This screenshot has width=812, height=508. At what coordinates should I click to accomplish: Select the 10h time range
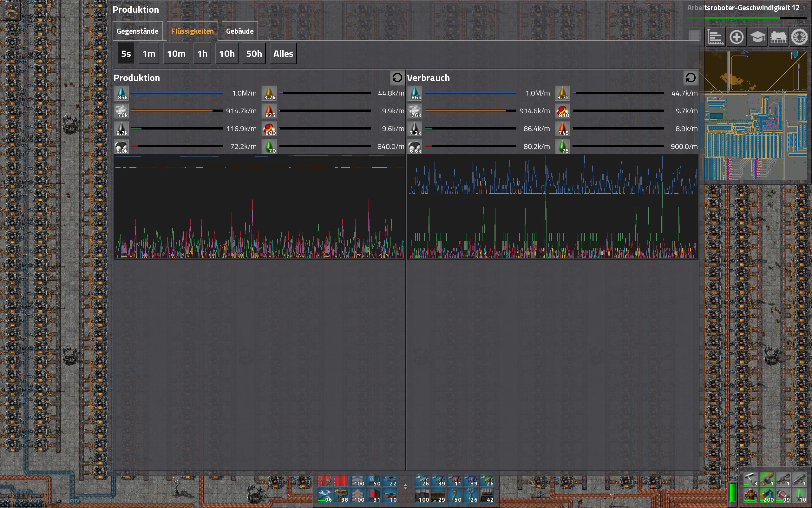tap(227, 54)
